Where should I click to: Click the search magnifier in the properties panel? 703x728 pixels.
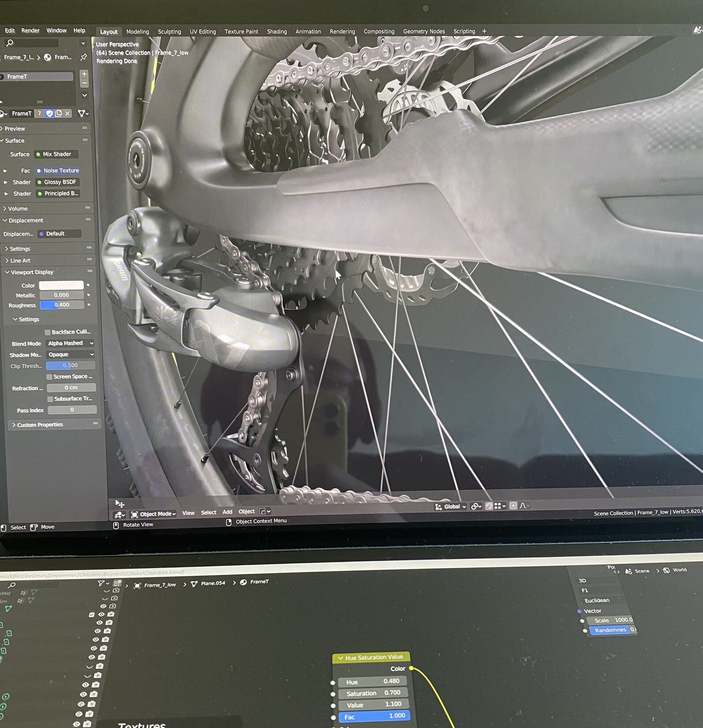(9, 43)
